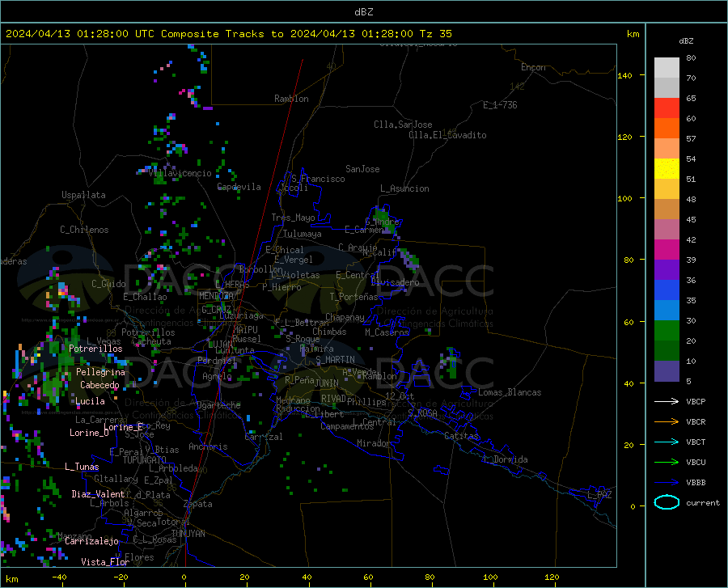The height and width of the screenshot is (588, 728).
Task: Select the 20 dBZ dark green swatch
Action: pos(667,350)
